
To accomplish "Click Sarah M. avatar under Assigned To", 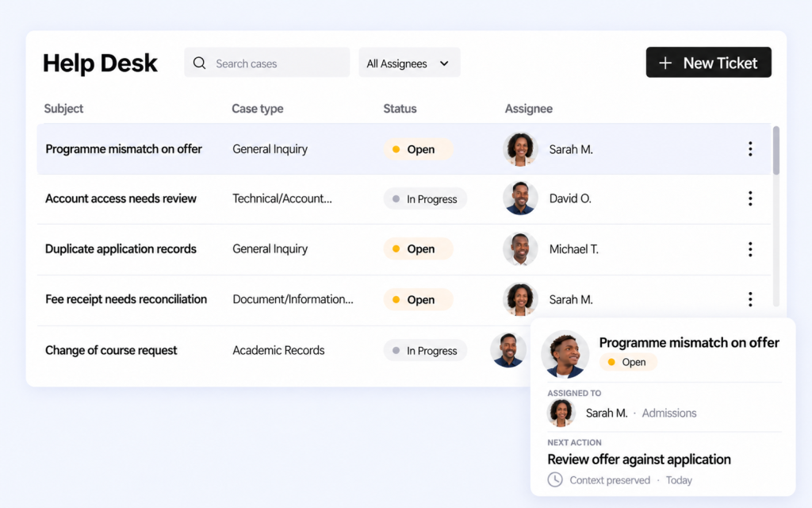I will pos(561,413).
